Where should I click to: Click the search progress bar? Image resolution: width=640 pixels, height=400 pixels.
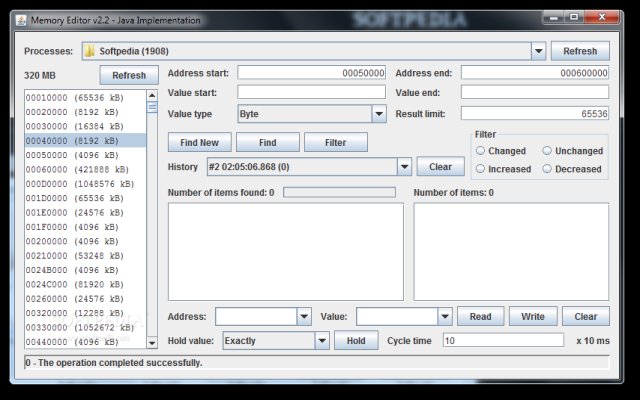339,192
